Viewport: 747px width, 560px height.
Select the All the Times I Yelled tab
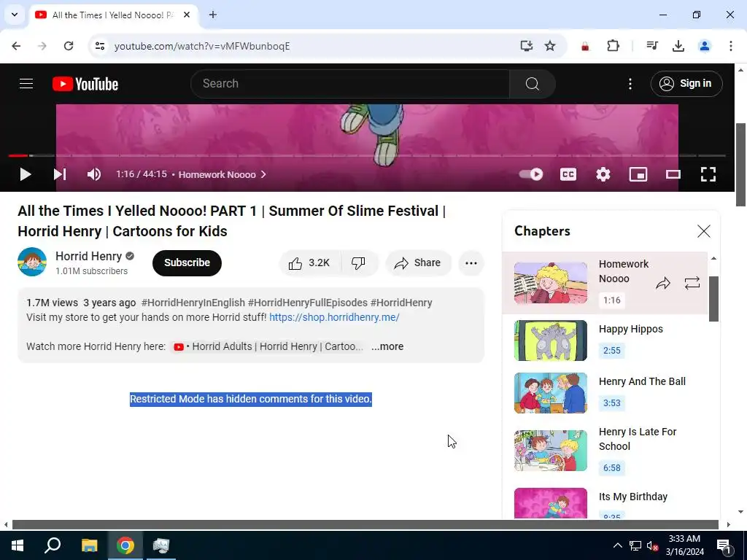coord(113,15)
